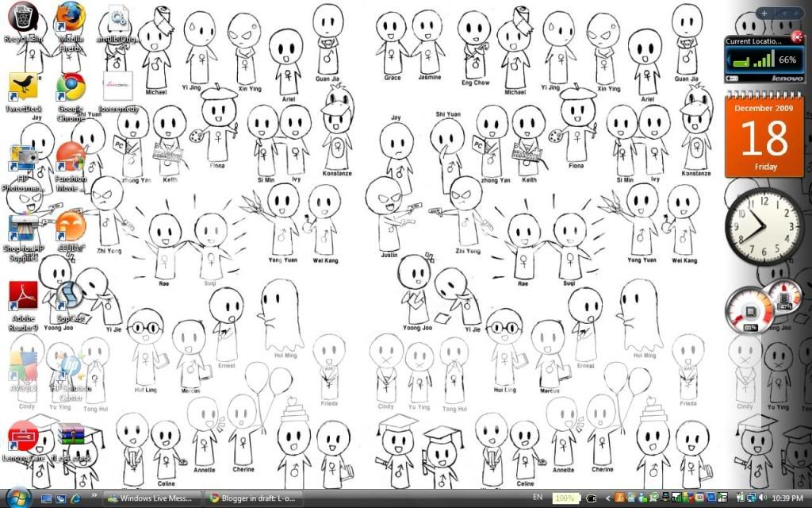The image size is (812, 508).
Task: Open the Lenovo Care desktop icon
Action: [x=24, y=437]
